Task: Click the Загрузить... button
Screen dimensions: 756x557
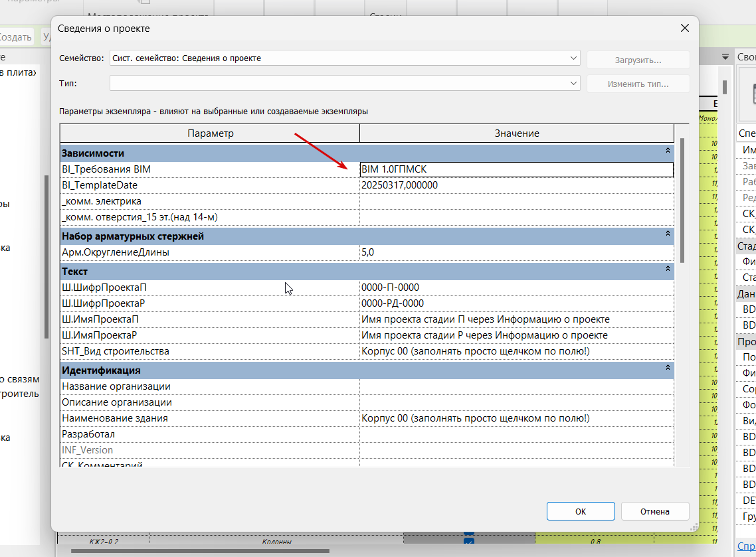Action: 638,60
